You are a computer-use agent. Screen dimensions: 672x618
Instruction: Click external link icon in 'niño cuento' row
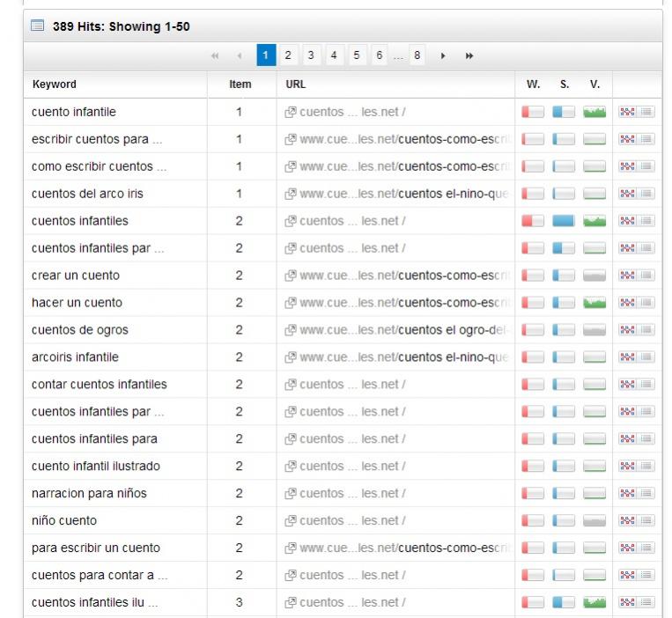coord(290,521)
